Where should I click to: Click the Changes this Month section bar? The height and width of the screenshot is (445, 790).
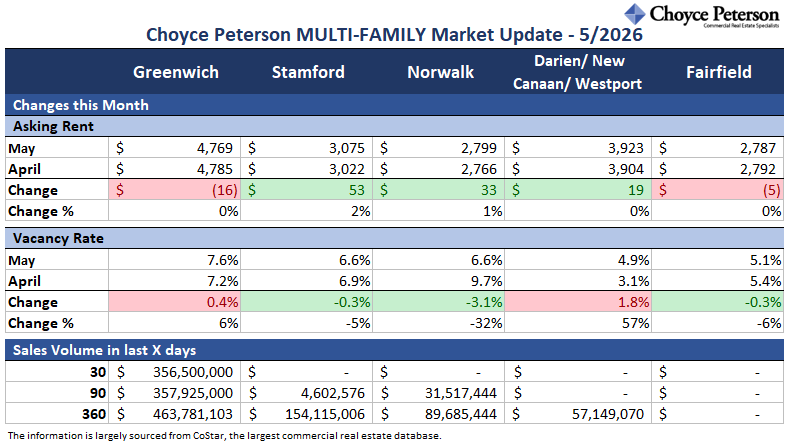coord(394,105)
